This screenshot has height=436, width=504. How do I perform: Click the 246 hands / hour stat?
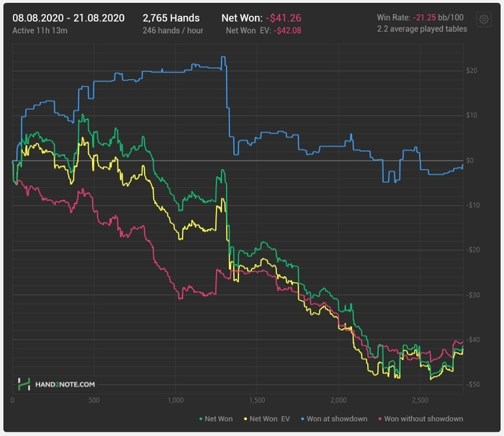[171, 30]
